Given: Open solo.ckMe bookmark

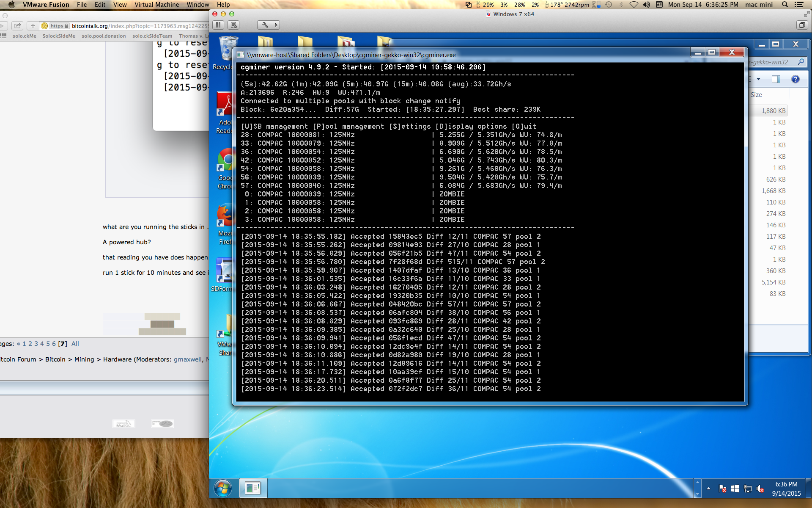Looking at the screenshot, I should click(25, 36).
